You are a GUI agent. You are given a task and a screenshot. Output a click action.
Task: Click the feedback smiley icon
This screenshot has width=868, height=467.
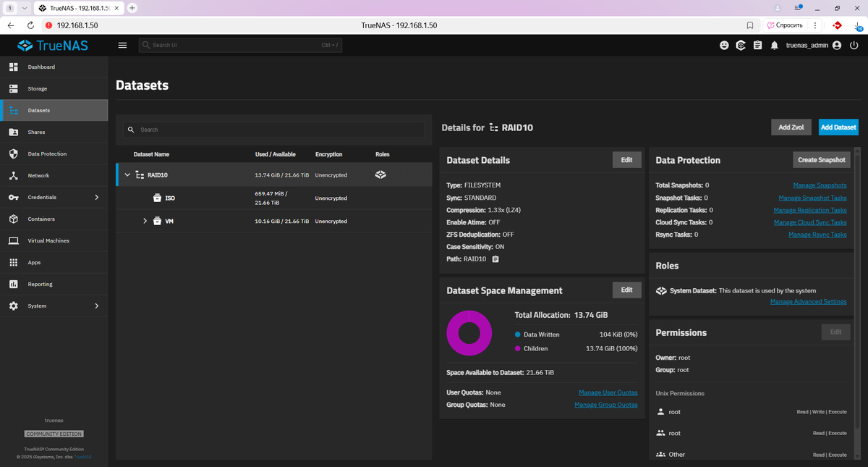pyautogui.click(x=724, y=45)
